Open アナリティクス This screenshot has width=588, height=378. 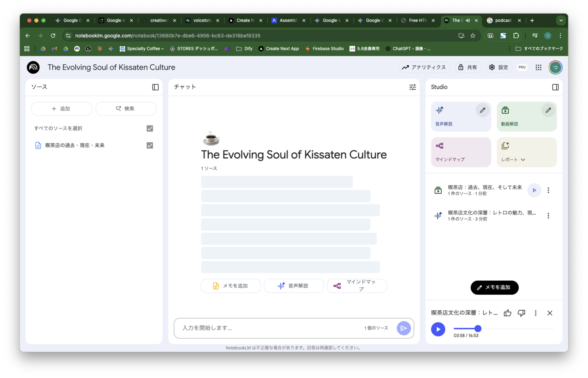[x=424, y=67]
